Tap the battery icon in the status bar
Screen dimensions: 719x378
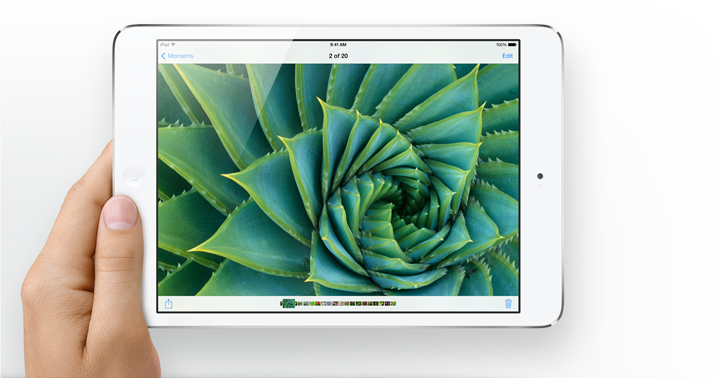[x=512, y=45]
